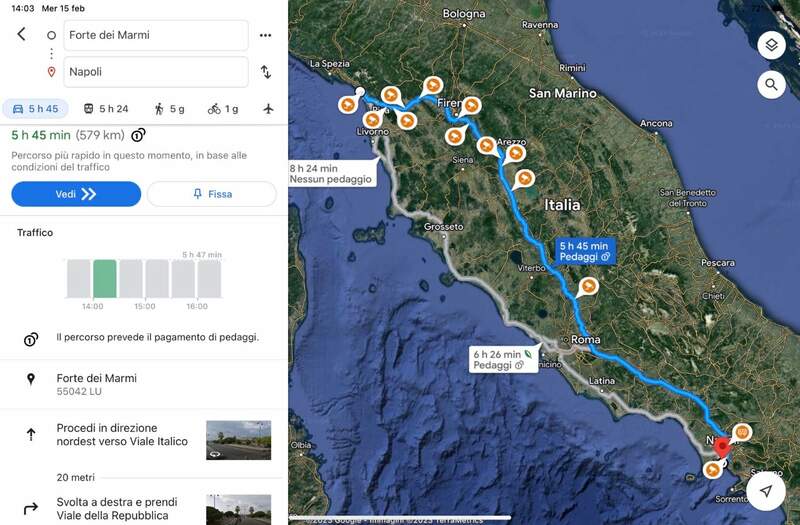The height and width of the screenshot is (525, 800).
Task: Open the map layers selector
Action: tap(771, 46)
